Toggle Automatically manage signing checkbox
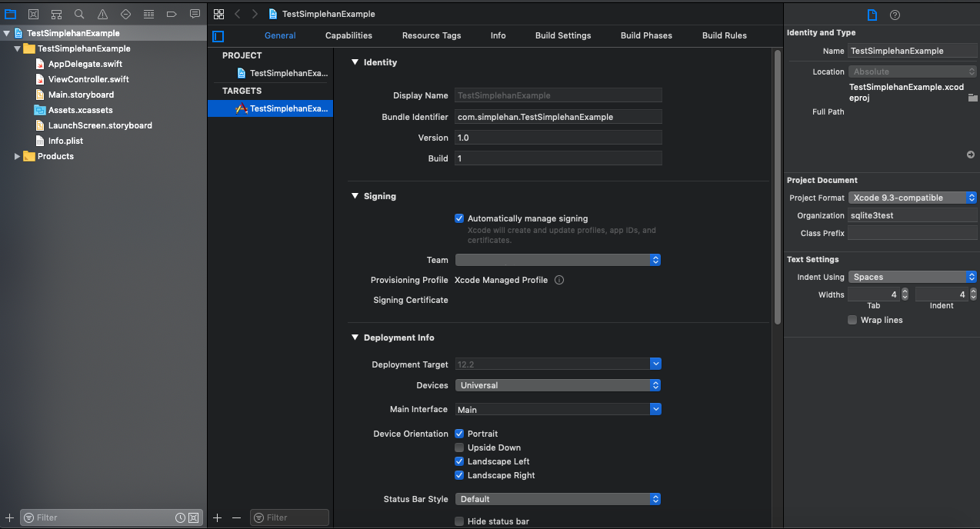Viewport: 980px width, 529px height. 459,218
